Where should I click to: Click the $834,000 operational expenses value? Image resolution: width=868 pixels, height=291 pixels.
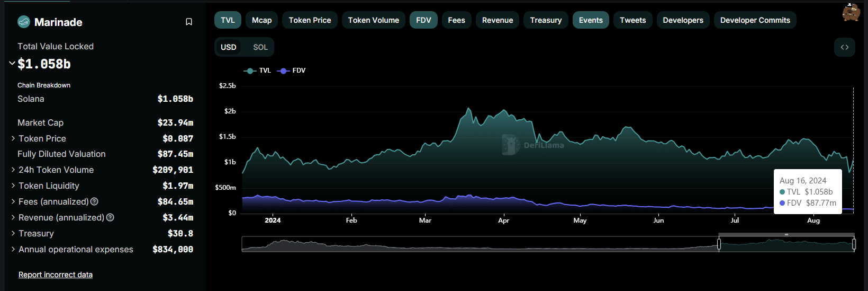pyautogui.click(x=173, y=249)
